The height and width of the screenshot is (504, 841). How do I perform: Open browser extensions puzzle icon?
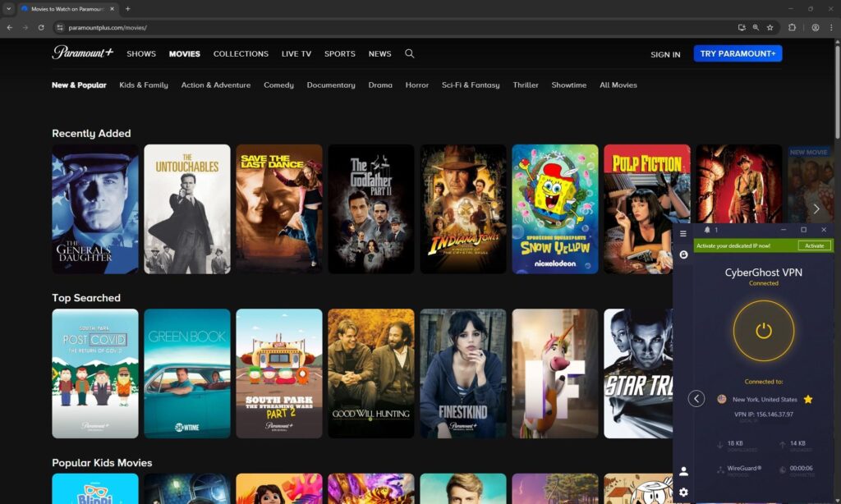(792, 27)
